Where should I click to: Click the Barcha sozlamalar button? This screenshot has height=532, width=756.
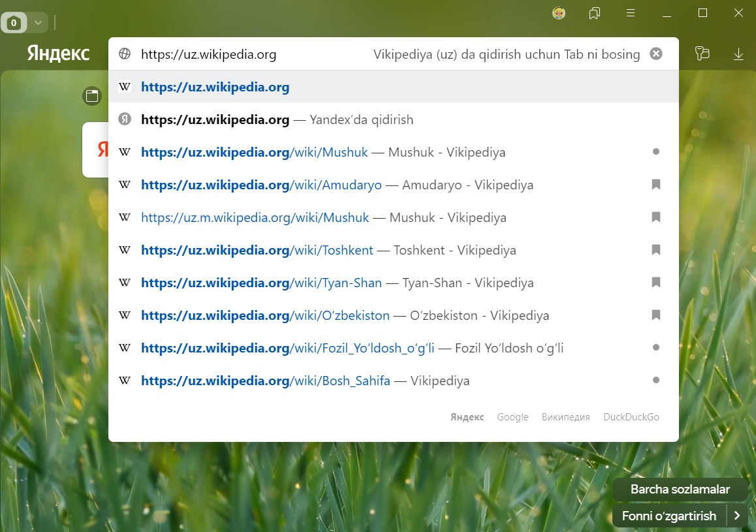pos(680,490)
